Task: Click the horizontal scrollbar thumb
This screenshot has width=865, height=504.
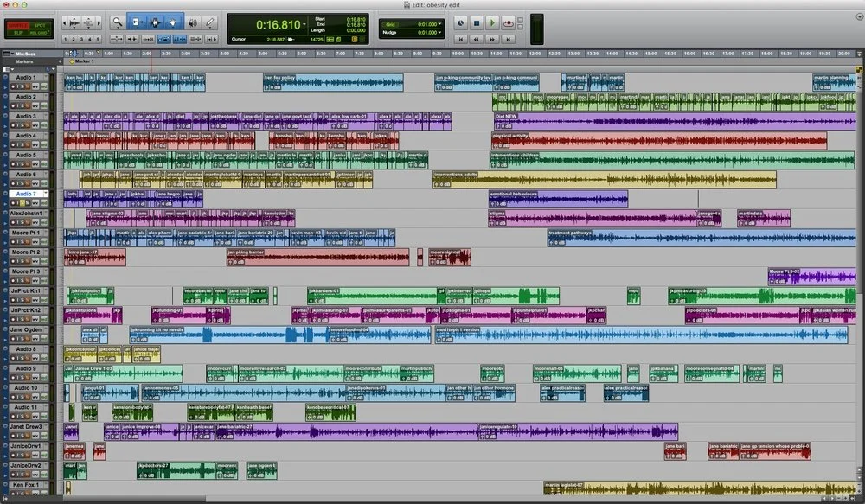Action: pyautogui.click(x=135, y=499)
